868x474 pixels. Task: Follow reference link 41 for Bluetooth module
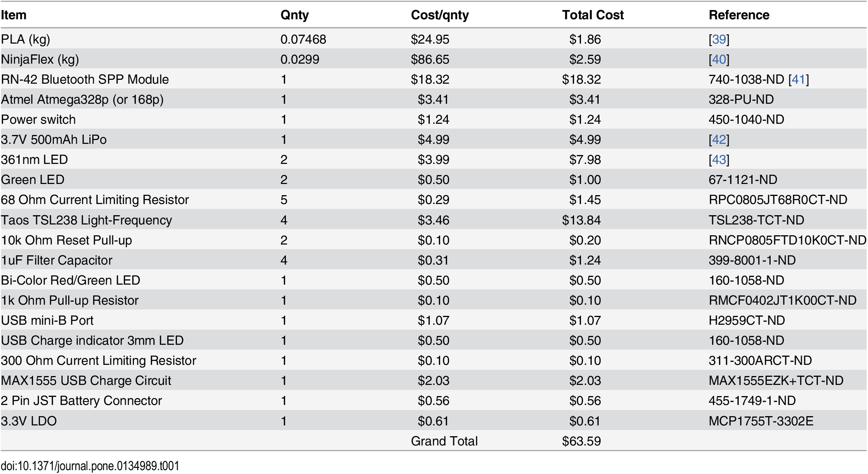(798, 79)
